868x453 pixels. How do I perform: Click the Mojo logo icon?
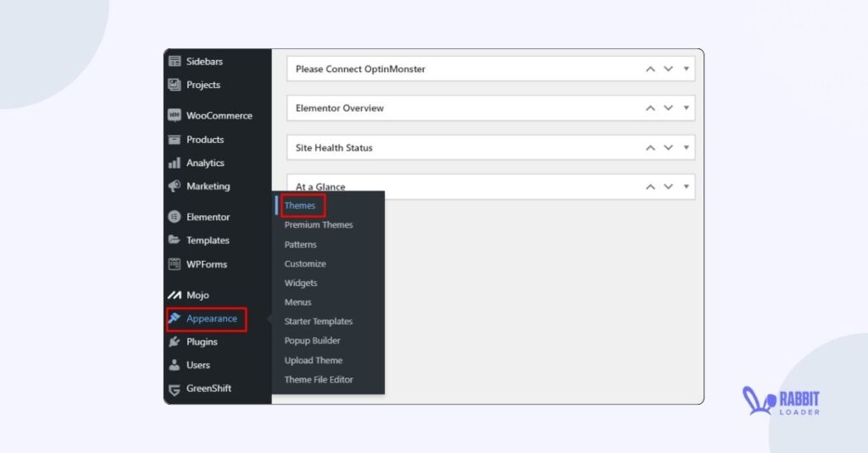(x=175, y=295)
